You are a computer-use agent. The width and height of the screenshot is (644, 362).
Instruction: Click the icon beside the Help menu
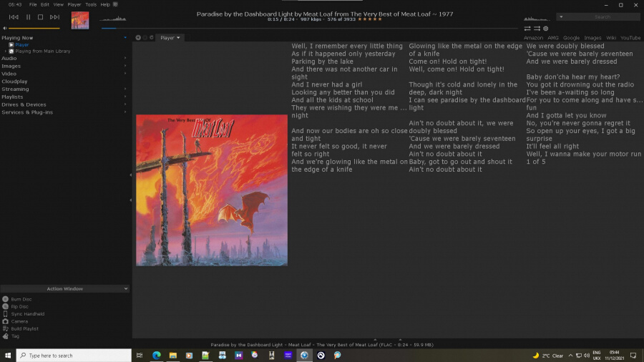(x=115, y=4)
